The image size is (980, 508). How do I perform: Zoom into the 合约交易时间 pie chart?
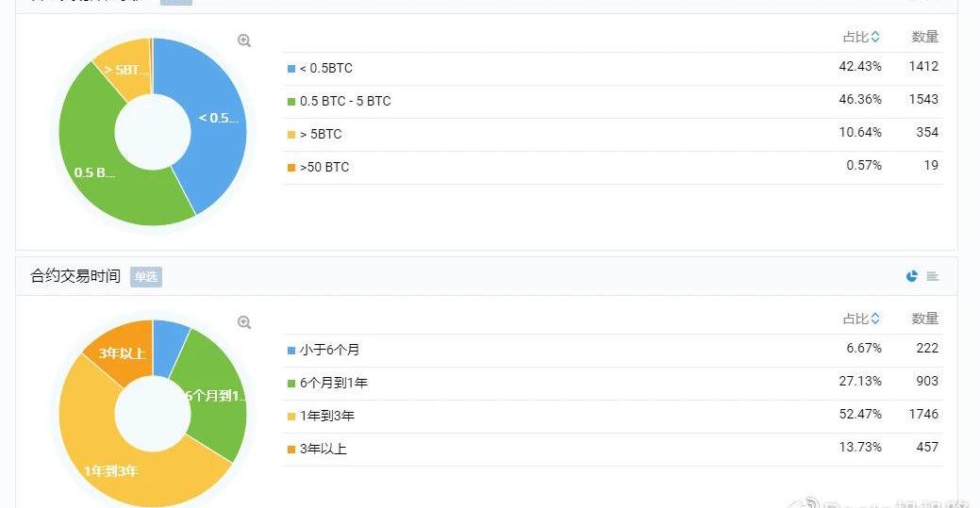(244, 322)
